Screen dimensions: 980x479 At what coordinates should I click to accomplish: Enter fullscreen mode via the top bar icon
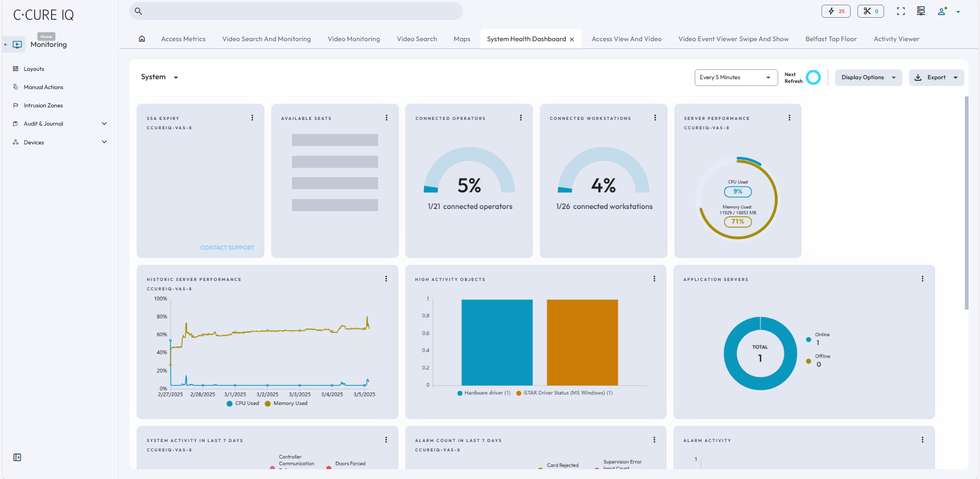901,10
